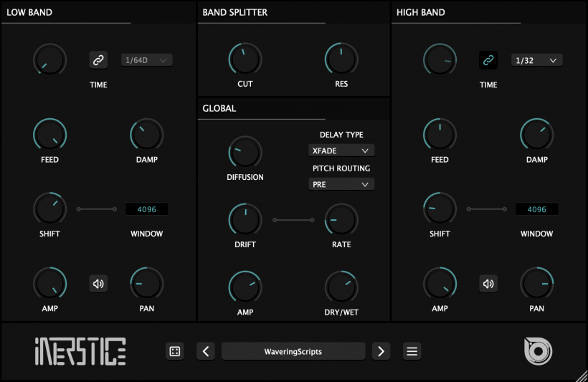Screen dimensions: 588x382
Task: Click the Band Splitter Res knob
Action: [341, 59]
